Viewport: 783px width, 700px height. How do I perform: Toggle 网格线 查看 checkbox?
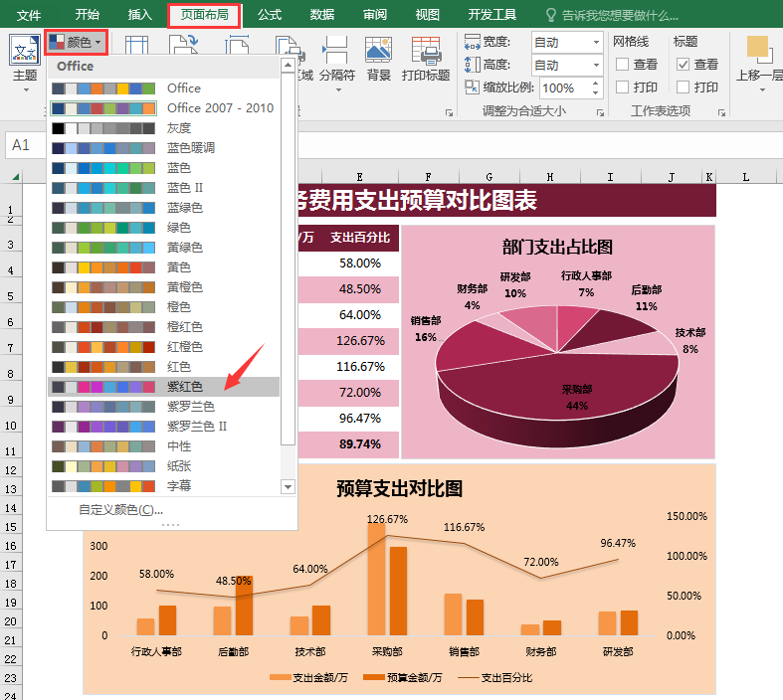[x=622, y=65]
